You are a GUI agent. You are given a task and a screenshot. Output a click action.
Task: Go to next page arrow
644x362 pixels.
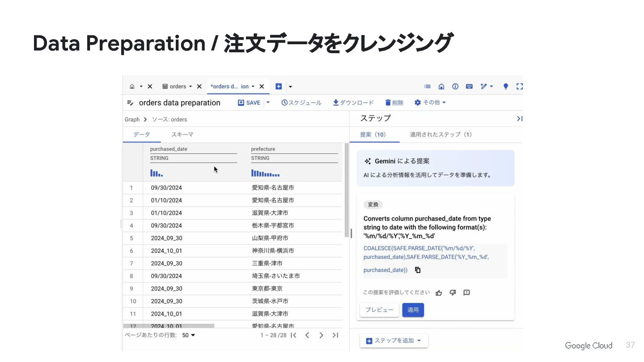pyautogui.click(x=321, y=335)
